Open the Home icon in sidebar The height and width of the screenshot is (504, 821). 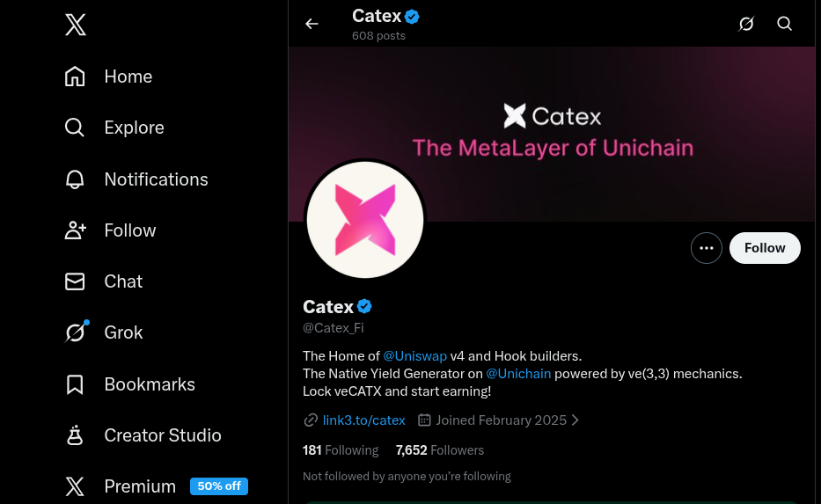pyautogui.click(x=76, y=77)
